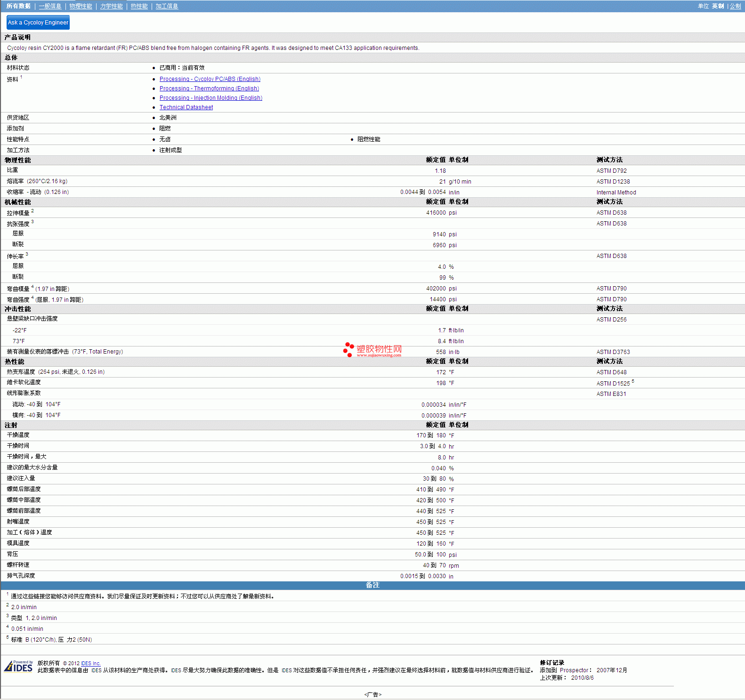Click the 热变形温度 row label

click(x=56, y=372)
